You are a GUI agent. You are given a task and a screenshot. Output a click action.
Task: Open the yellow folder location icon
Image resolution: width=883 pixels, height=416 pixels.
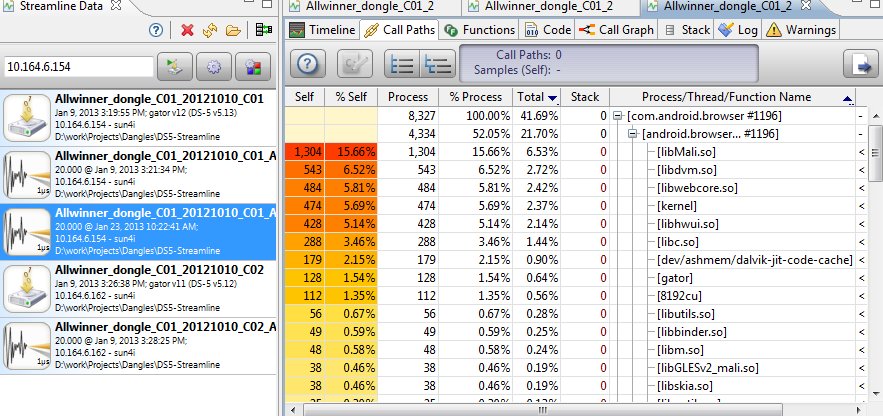pos(233,30)
